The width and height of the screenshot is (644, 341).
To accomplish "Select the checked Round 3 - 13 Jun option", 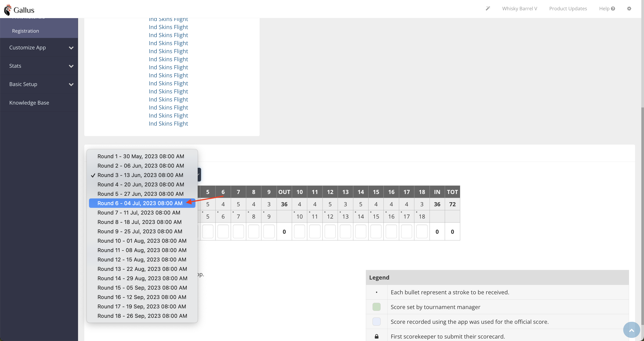I will click(142, 175).
